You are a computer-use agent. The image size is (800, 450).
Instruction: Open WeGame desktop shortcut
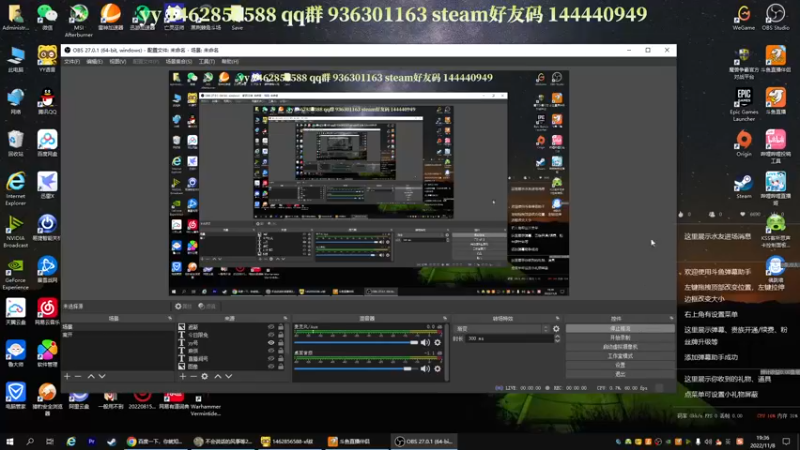pos(743,17)
